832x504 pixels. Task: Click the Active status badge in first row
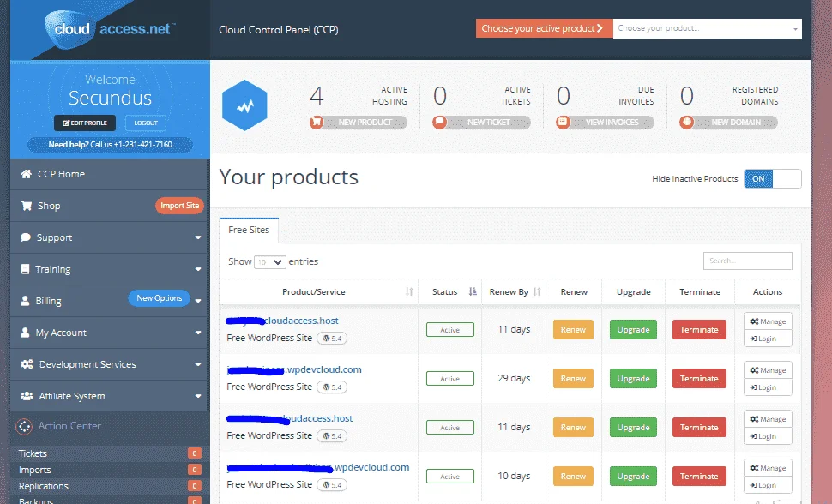[450, 330]
